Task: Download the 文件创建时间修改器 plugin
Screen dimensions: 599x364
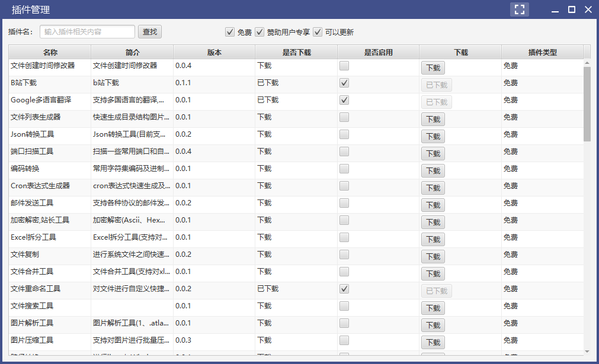Action: click(433, 68)
